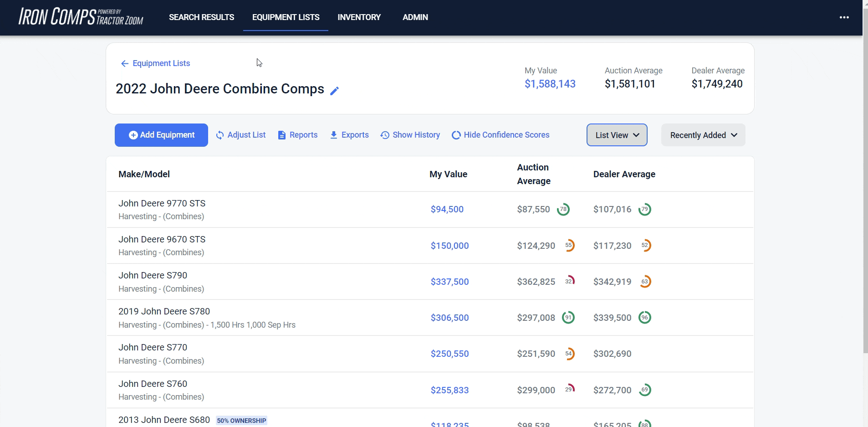Image resolution: width=868 pixels, height=427 pixels.
Task: Click total Dealer Average $1,749,240
Action: [x=717, y=84]
